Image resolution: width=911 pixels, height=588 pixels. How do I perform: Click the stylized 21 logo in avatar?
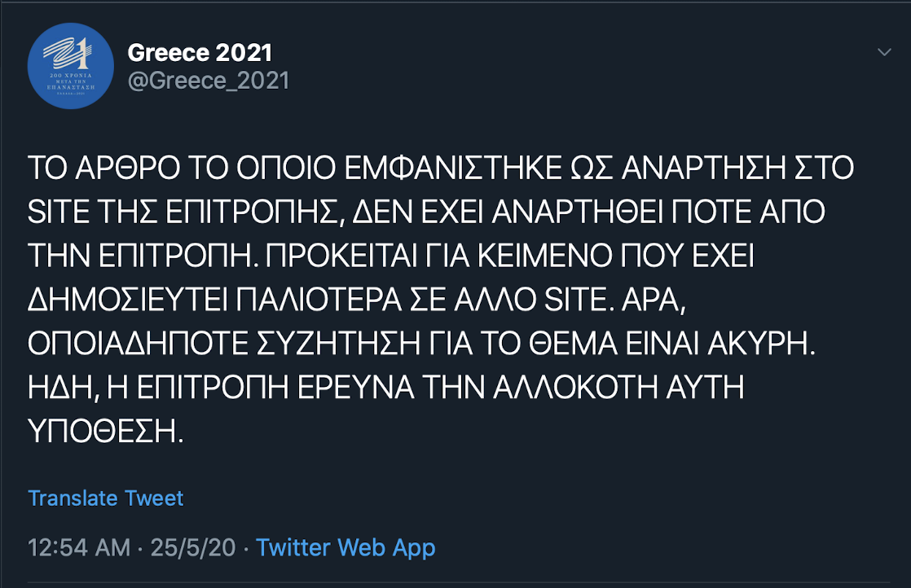(70, 58)
